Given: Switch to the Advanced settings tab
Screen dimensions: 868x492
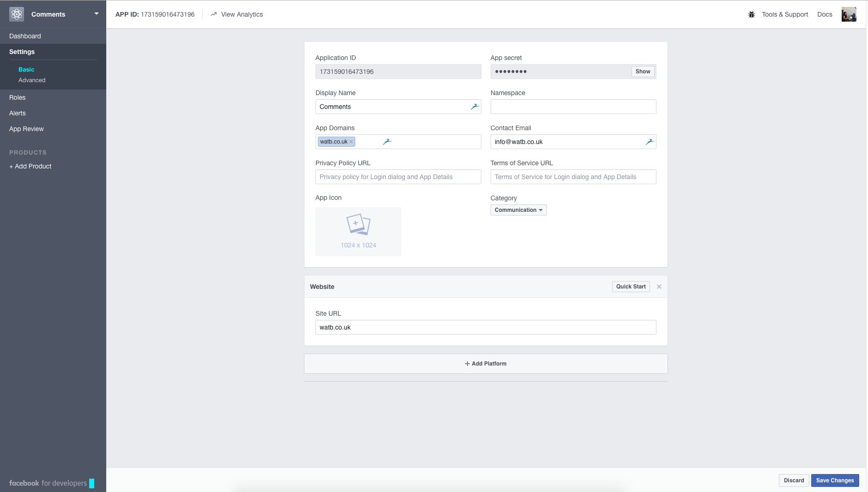Looking at the screenshot, I should coord(32,80).
